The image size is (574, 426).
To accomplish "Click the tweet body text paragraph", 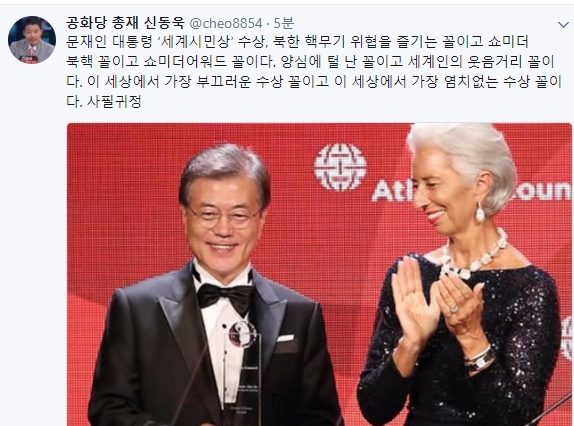I will (x=314, y=72).
